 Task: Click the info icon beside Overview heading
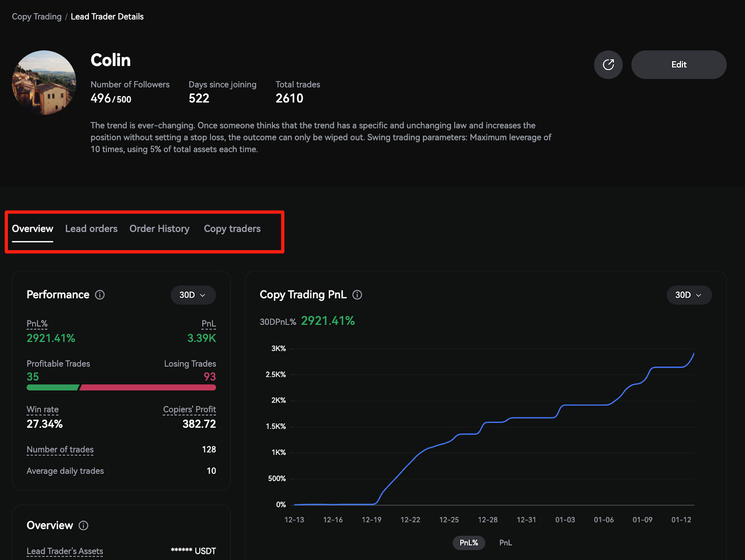83,526
